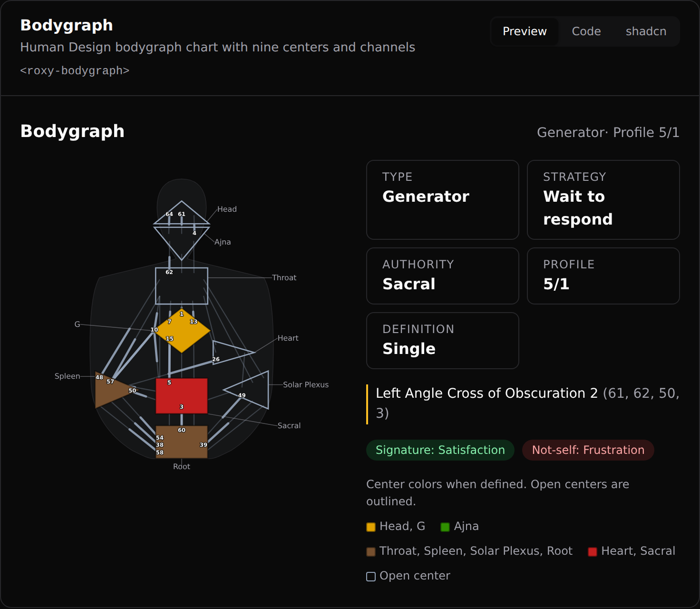Click gate 38 in the Root center
The height and width of the screenshot is (609, 700).
click(x=160, y=445)
